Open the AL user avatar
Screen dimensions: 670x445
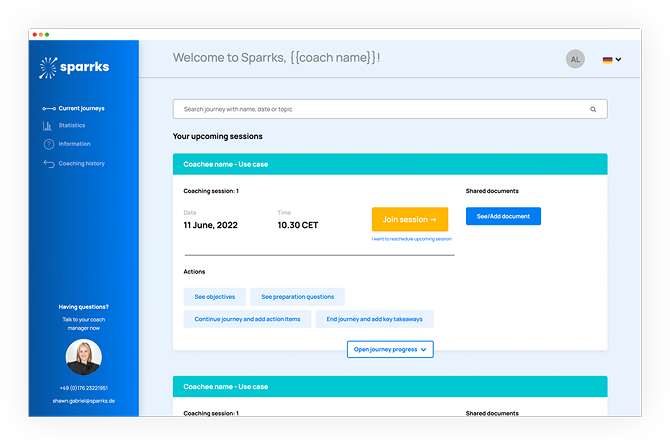pos(574,59)
